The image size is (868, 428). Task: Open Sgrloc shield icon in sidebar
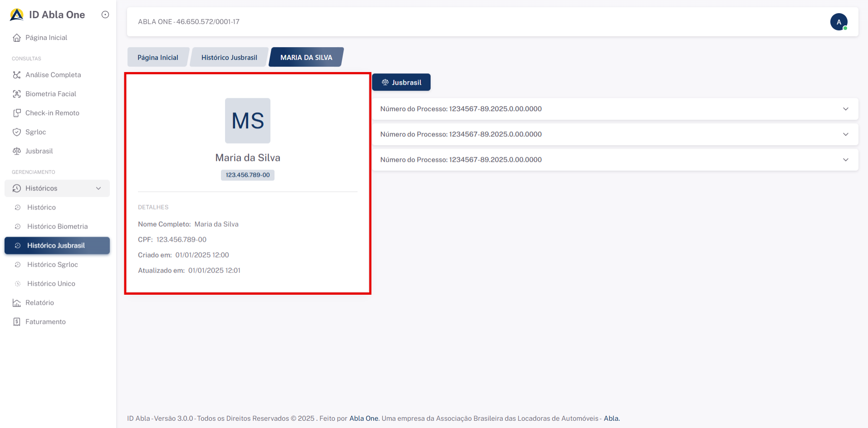tap(17, 132)
